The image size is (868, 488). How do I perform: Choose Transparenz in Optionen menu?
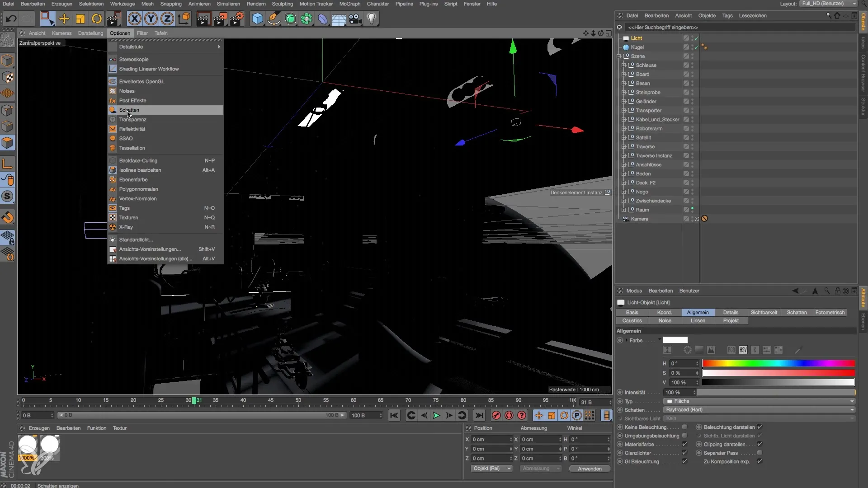[165, 120]
